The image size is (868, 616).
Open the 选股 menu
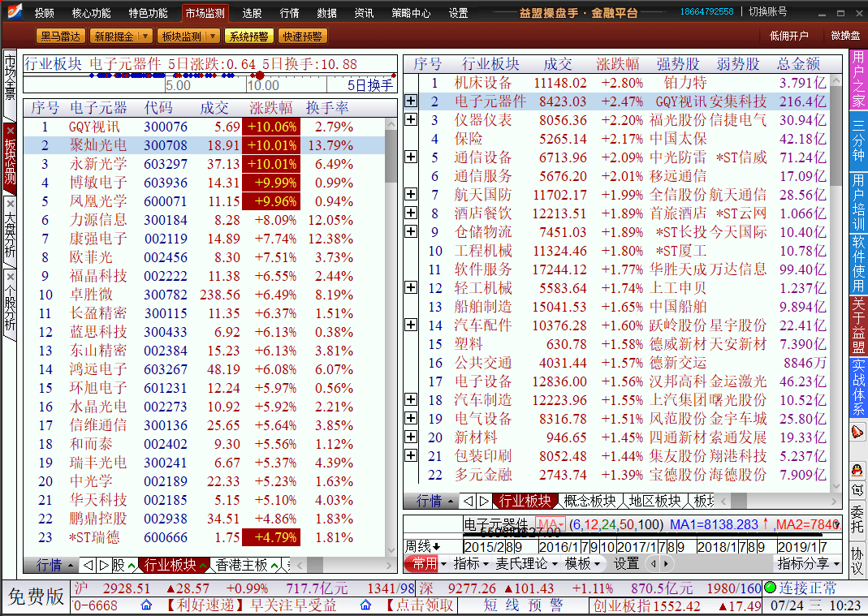point(252,13)
